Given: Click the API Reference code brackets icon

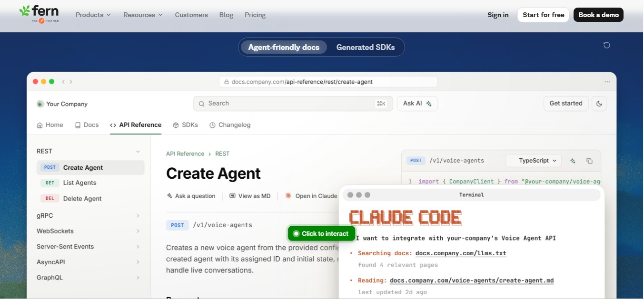Looking at the screenshot, I should [x=113, y=125].
